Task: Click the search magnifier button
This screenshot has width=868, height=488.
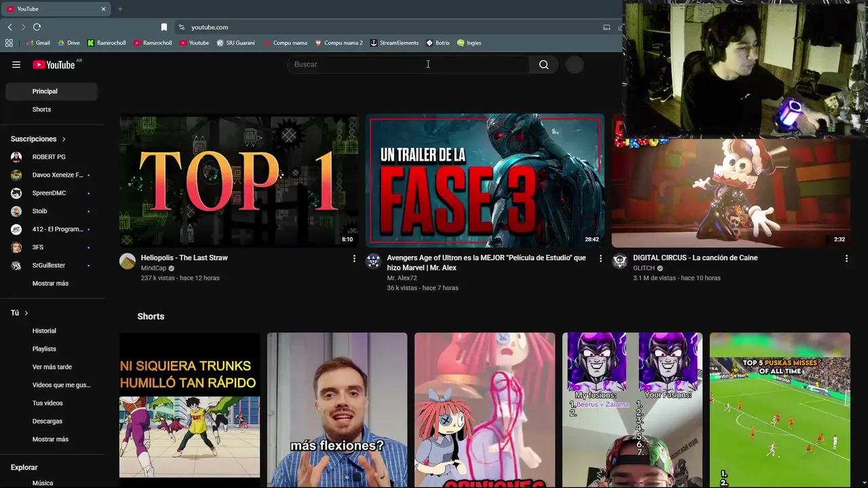Action: pos(544,64)
